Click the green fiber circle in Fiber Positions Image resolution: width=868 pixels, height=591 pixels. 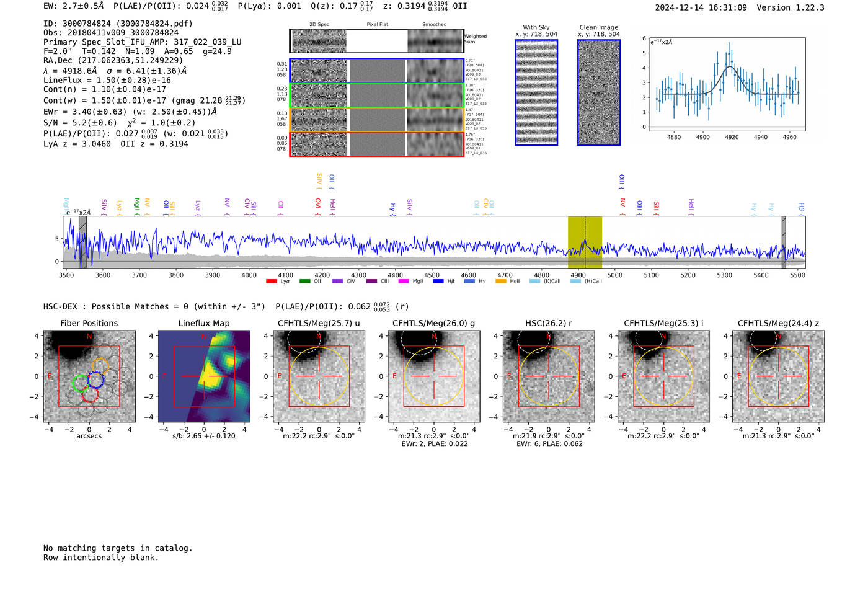click(81, 383)
